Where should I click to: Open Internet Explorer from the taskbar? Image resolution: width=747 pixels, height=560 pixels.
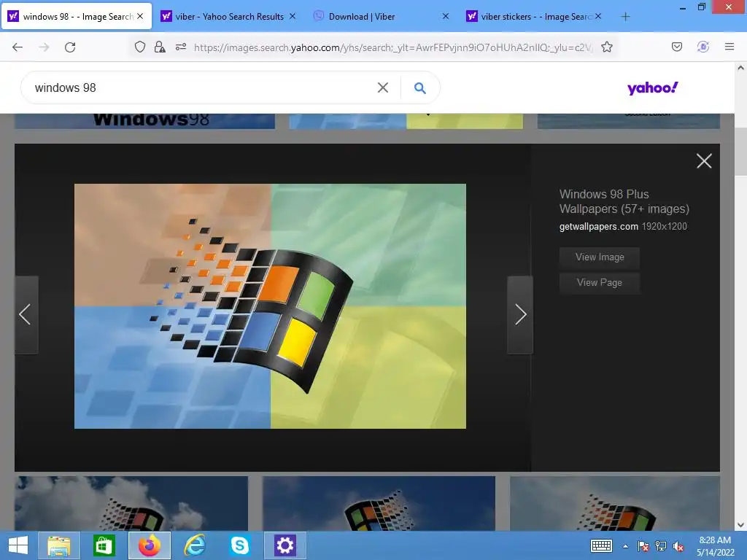[194, 545]
